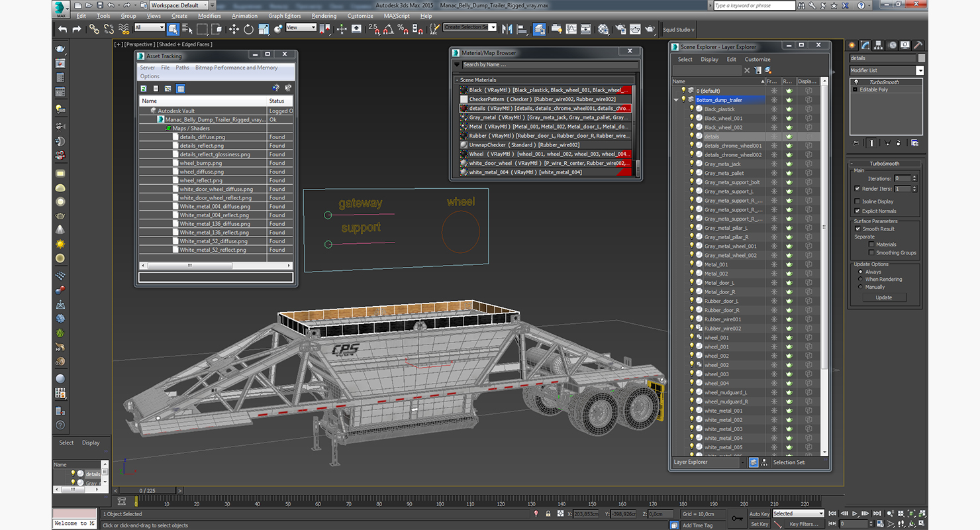This screenshot has height=530, width=980.
Task: Switch to the Hierarchy command panel
Action: pos(879,45)
